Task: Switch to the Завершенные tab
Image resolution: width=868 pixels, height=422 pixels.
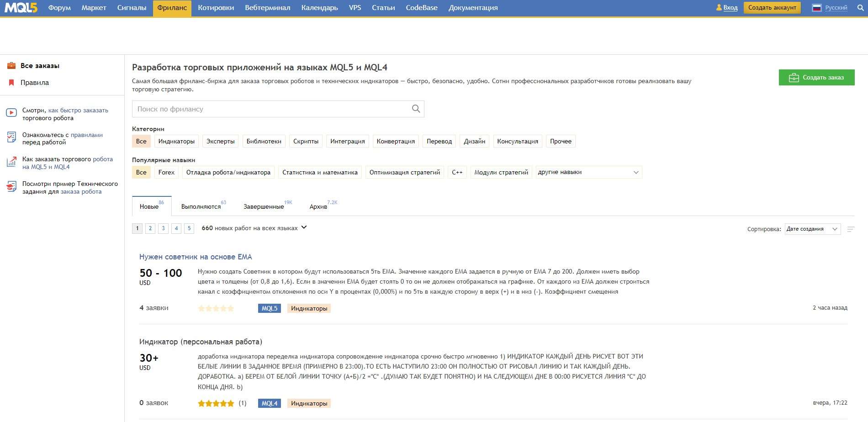Action: pyautogui.click(x=264, y=206)
